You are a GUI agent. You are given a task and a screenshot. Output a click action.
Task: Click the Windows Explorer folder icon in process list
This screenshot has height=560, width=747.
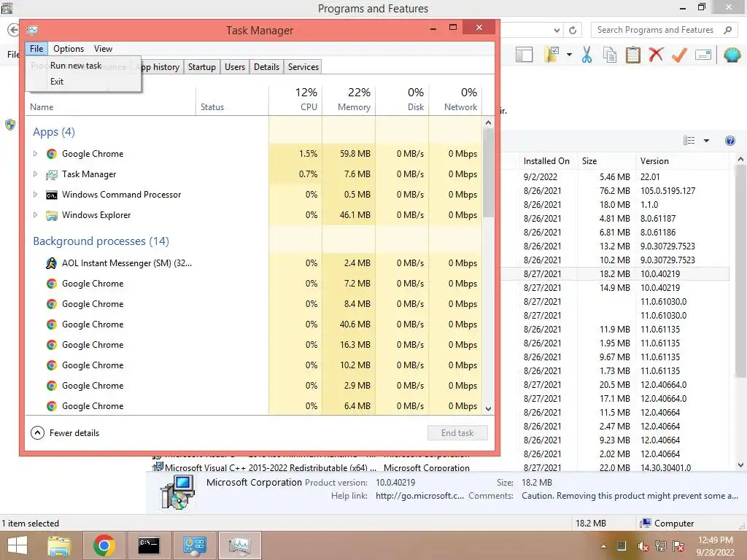(x=52, y=215)
